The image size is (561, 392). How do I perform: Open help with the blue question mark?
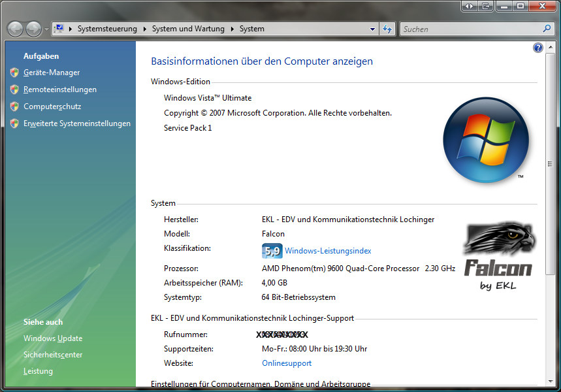pos(537,48)
